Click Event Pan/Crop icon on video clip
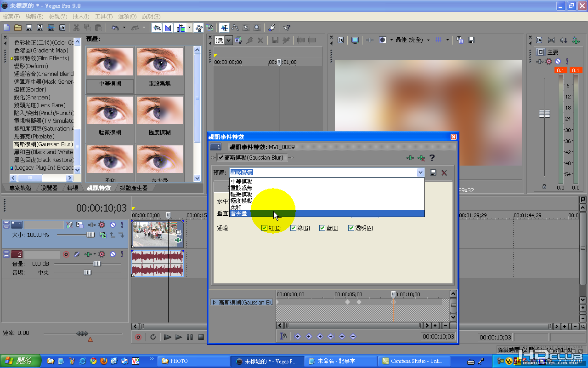The height and width of the screenshot is (368, 588). 179,233
